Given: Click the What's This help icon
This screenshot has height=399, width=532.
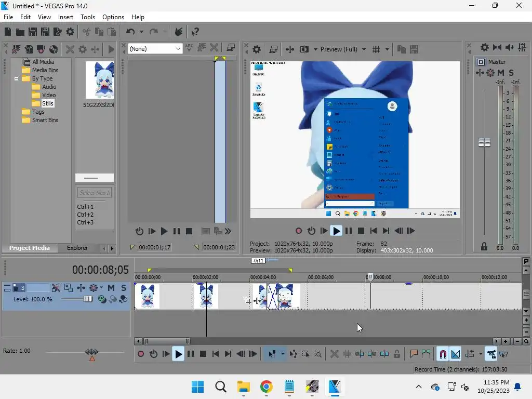Looking at the screenshot, I should [195, 32].
